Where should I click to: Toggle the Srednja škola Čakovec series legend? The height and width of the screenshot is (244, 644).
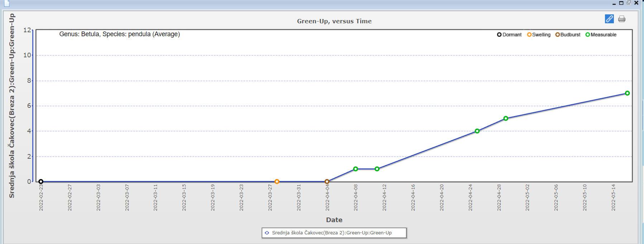[331, 233]
